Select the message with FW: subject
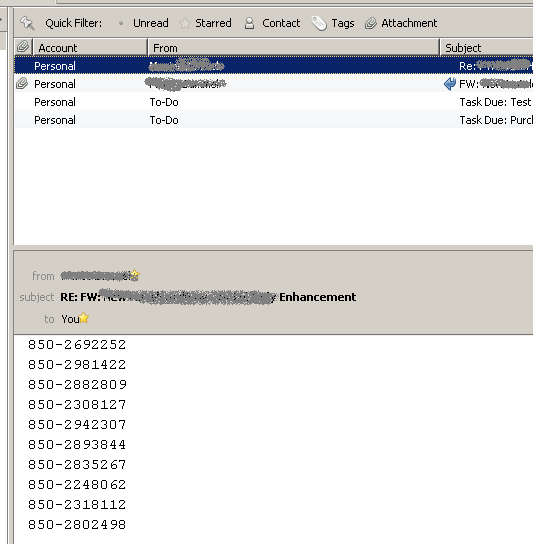The image size is (533, 544). (273, 84)
